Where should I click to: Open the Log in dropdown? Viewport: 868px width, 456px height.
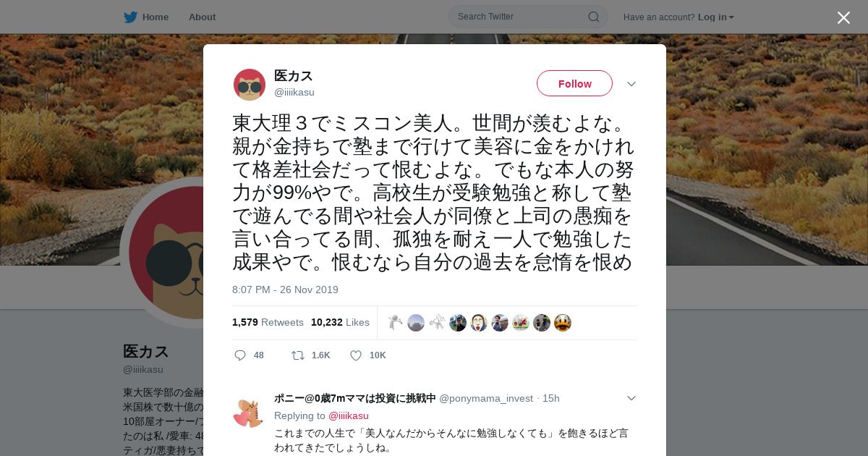[715, 17]
